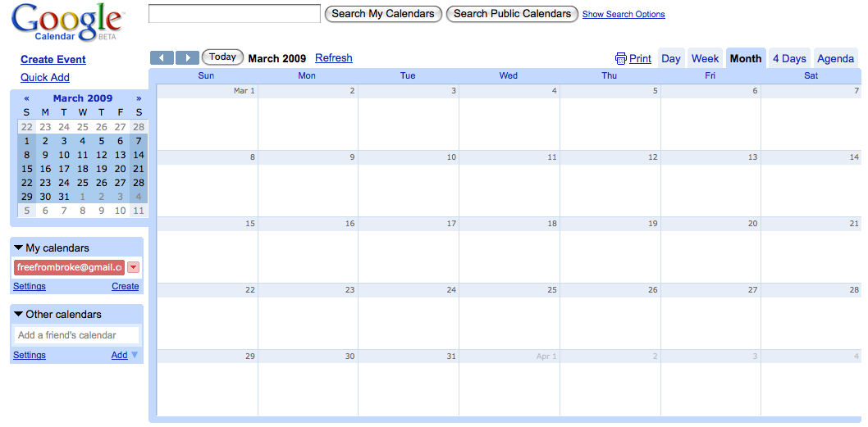Click the Today button

222,57
